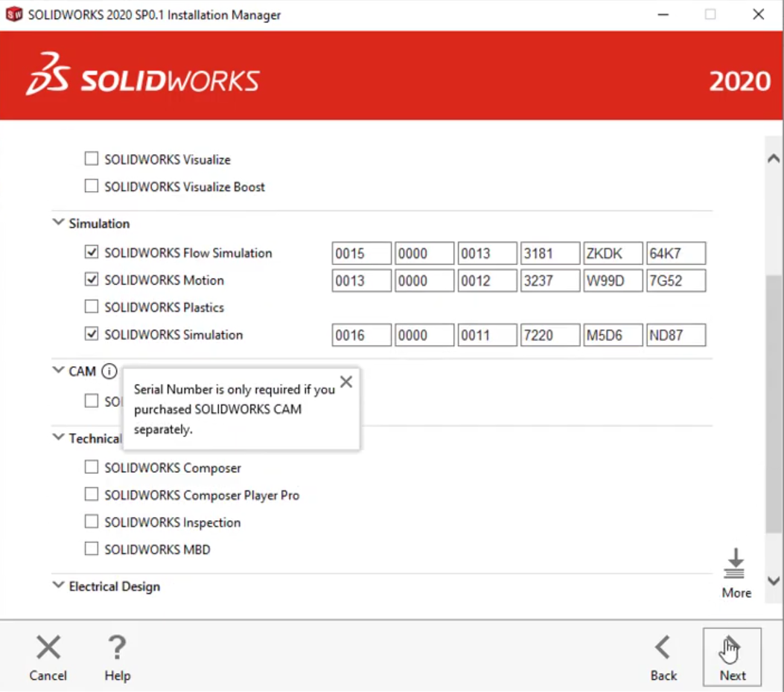The width and height of the screenshot is (784, 692).
Task: Go Back using the left arrow icon
Action: click(663, 648)
